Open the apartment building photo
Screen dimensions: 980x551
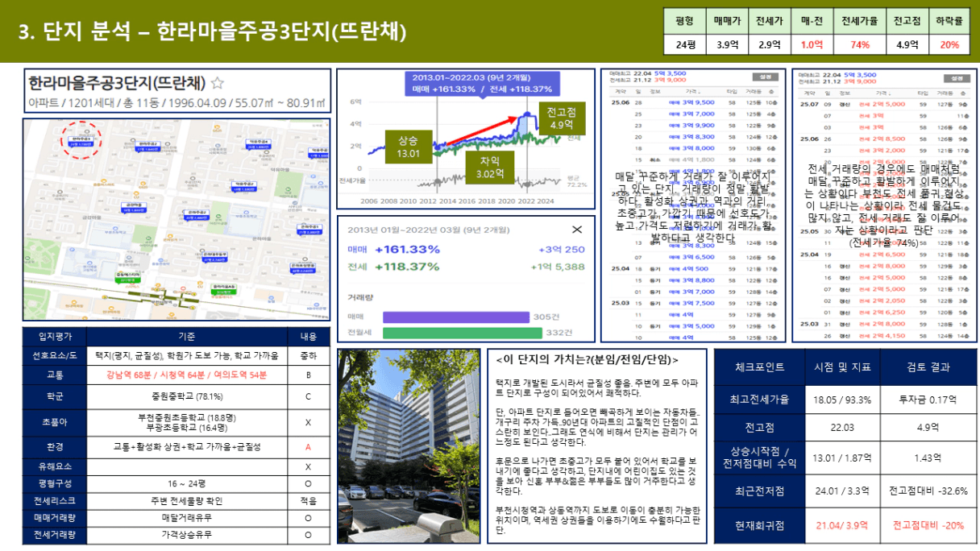[408, 446]
